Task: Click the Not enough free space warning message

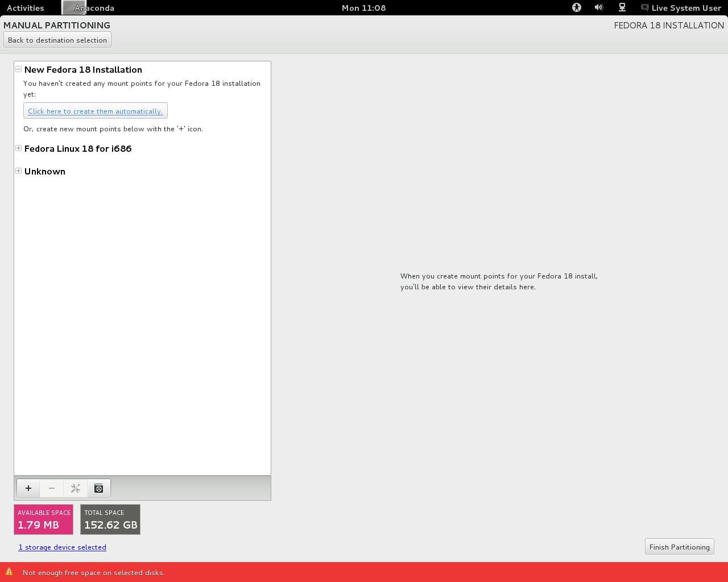Action: coord(94,572)
